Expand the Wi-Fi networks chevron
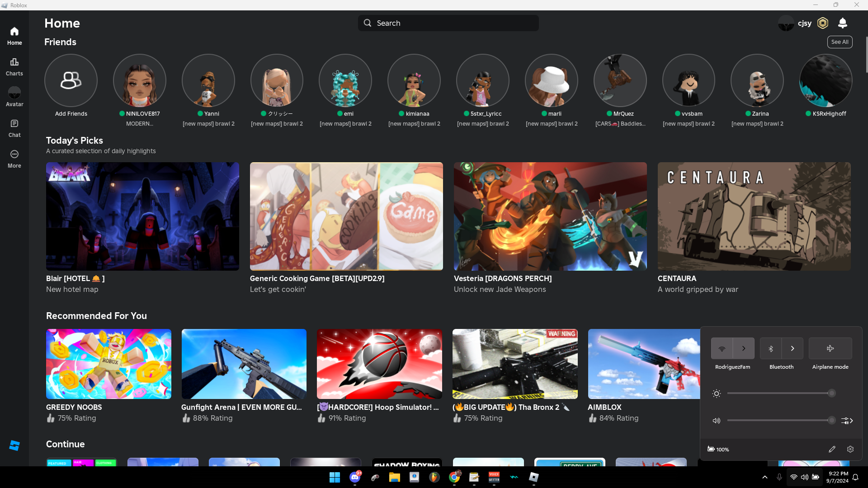This screenshot has height=488, width=868. pos(744,348)
